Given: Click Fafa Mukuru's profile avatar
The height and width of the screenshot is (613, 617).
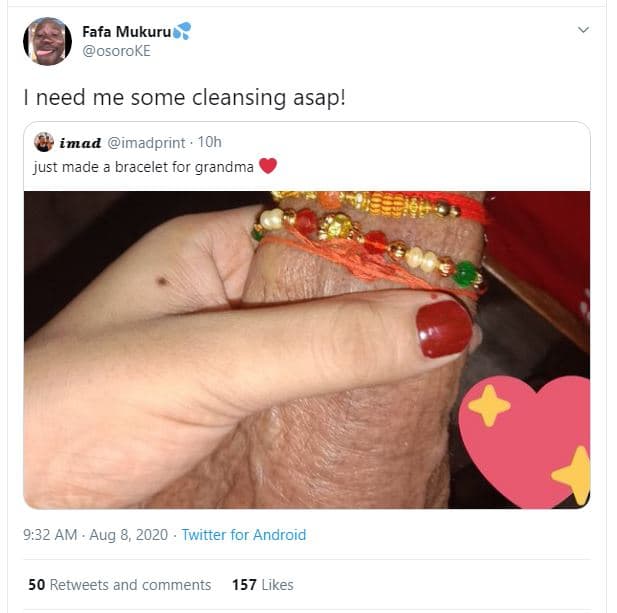Looking at the screenshot, I should [x=46, y=41].
